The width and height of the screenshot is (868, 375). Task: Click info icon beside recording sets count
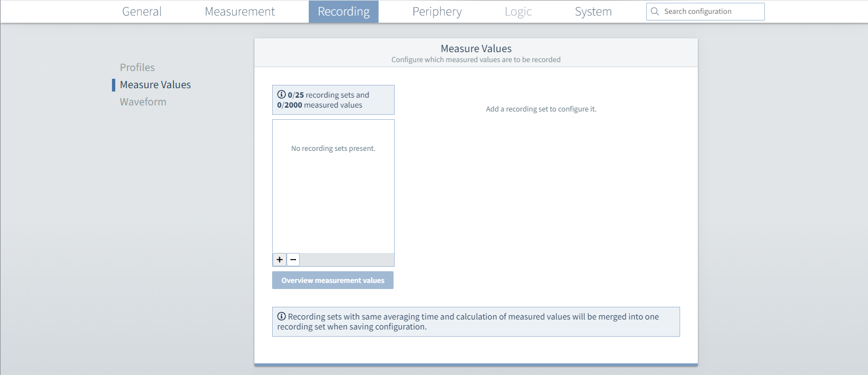click(281, 95)
